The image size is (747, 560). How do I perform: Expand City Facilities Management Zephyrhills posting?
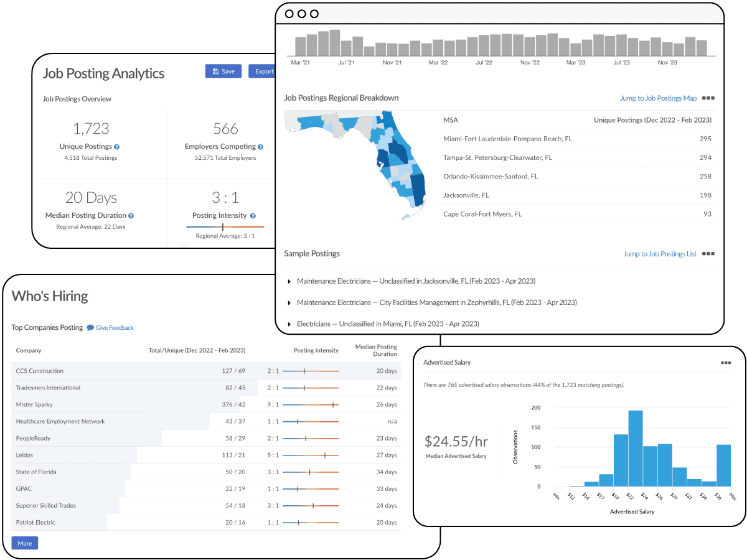(x=289, y=303)
